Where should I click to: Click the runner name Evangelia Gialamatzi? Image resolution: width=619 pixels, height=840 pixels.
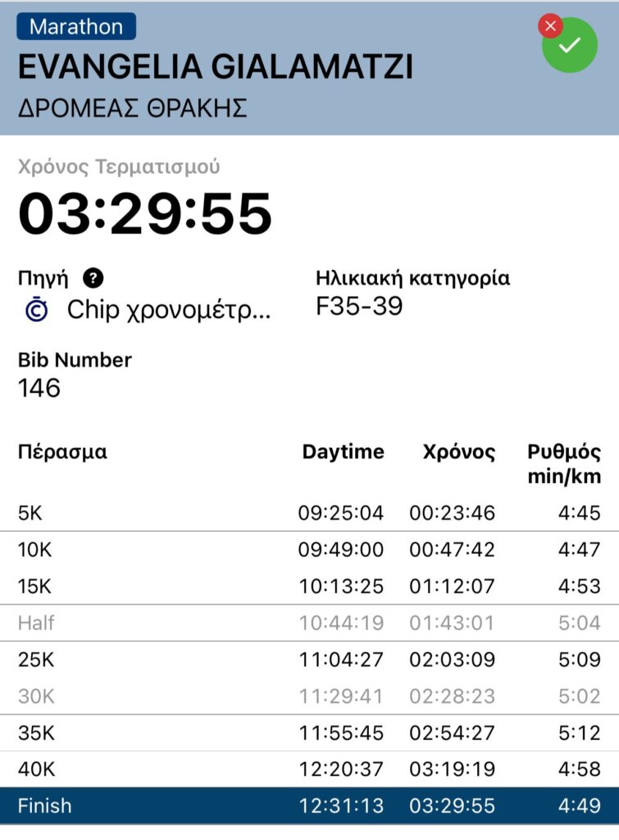pyautogui.click(x=215, y=67)
